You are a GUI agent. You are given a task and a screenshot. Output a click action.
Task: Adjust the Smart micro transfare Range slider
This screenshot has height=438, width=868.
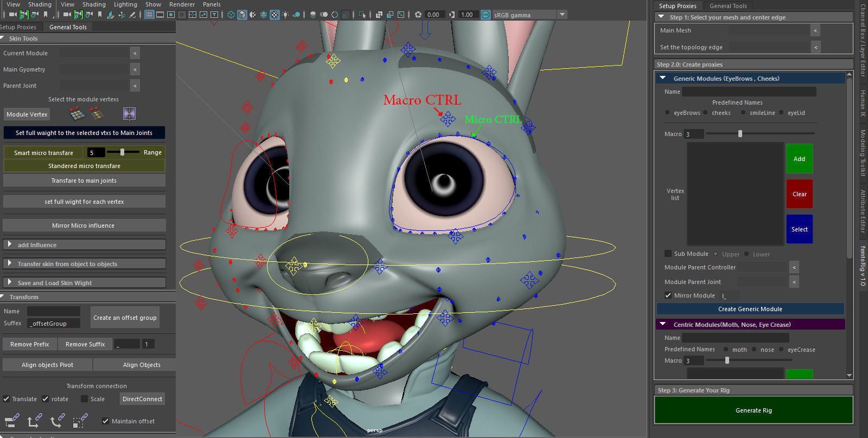coord(123,152)
